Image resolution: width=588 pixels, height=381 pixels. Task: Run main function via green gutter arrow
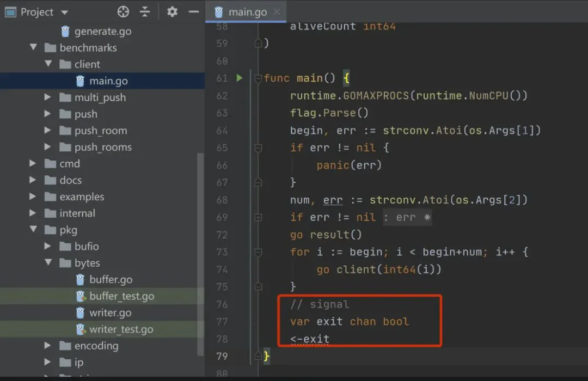(239, 78)
